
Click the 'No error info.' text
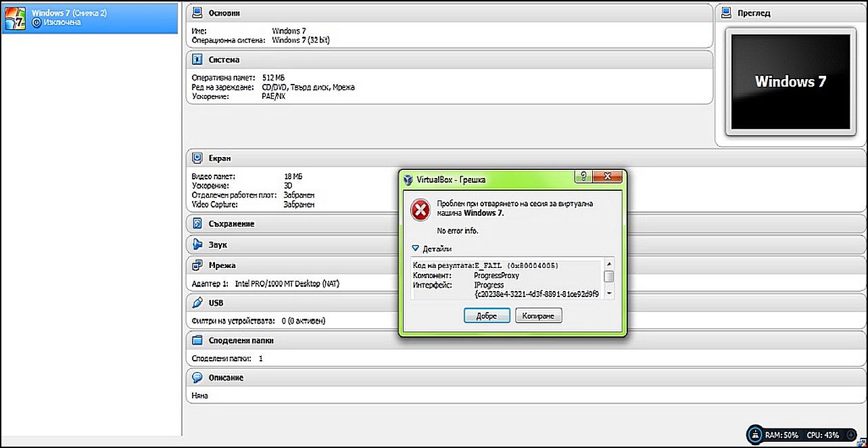(x=458, y=231)
